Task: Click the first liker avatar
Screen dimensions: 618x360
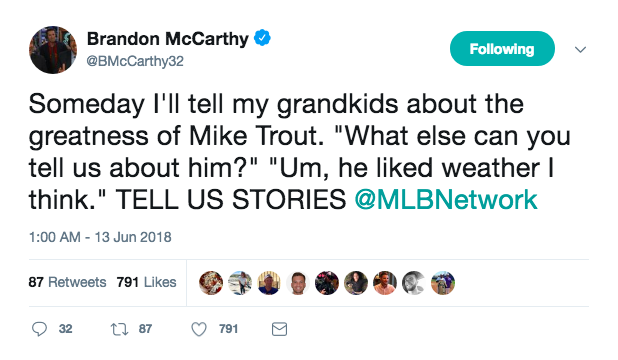Action: [211, 283]
